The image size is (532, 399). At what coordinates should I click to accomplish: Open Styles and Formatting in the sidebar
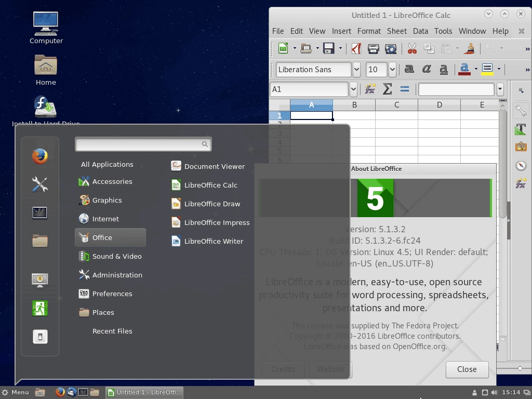point(521,129)
